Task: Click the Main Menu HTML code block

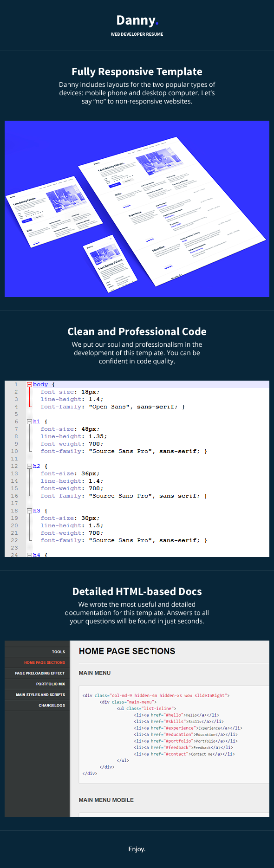Action: pos(174,734)
